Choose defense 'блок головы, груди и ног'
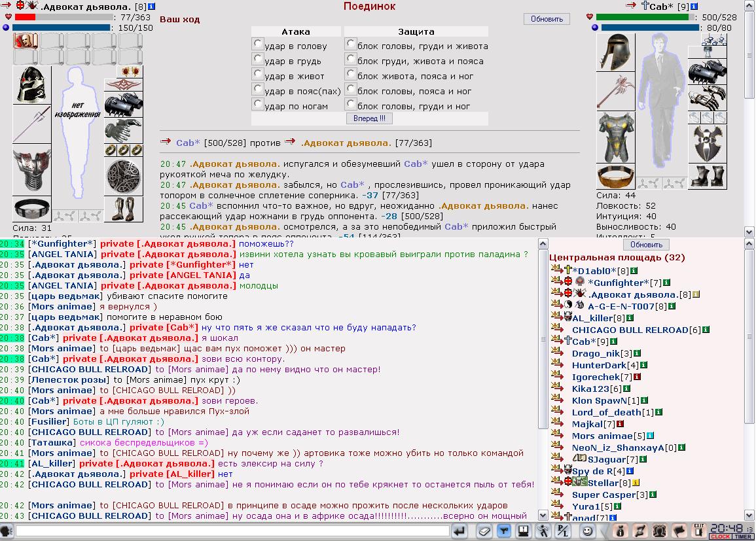Image resolution: width=756 pixels, height=541 pixels. click(351, 104)
